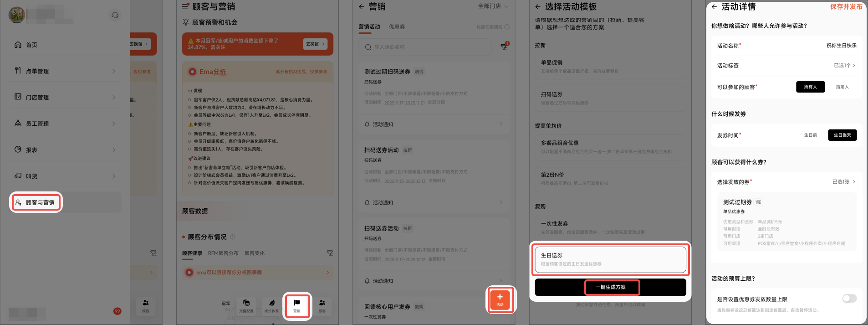The image size is (868, 325).
Task: Switch to the 优惠券 tab
Action: pyautogui.click(x=397, y=27)
